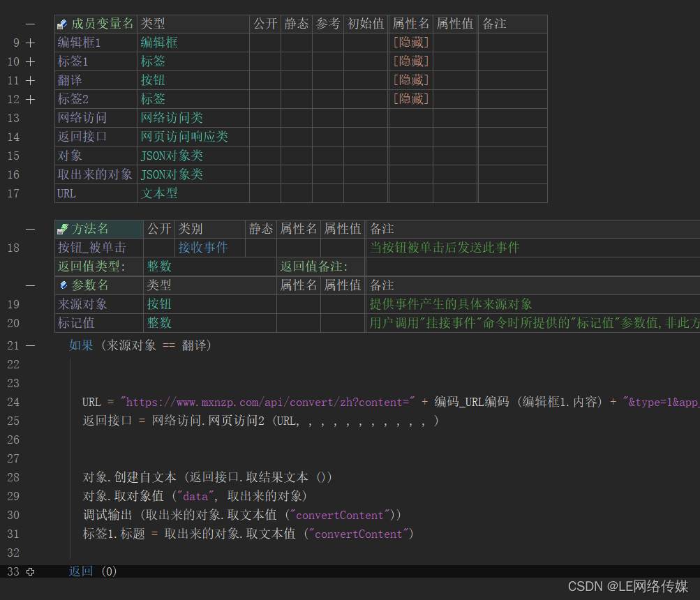This screenshot has height=600, width=700.
Task: Click the blue pen icon beside 参数名 header
Action: point(64,285)
